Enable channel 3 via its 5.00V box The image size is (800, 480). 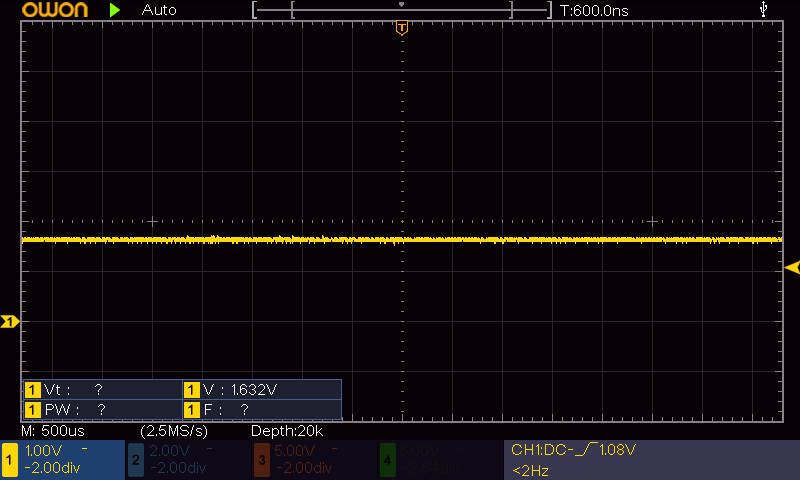(313, 460)
